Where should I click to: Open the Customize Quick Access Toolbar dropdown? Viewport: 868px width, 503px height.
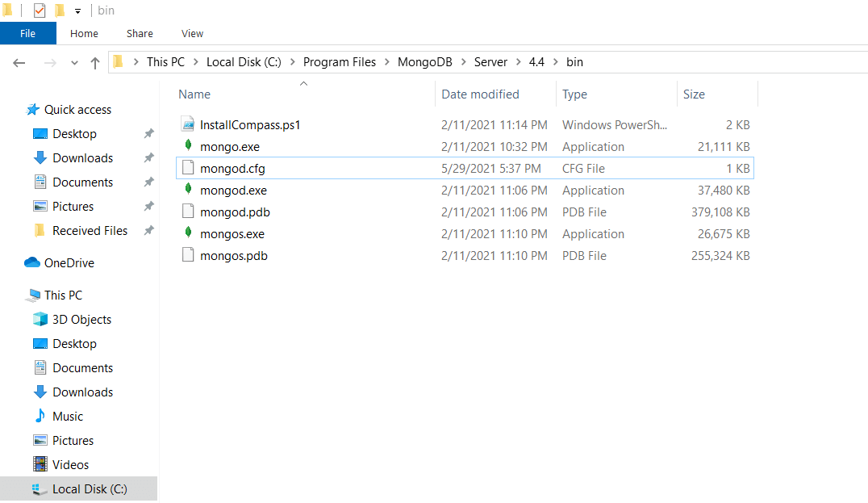[x=77, y=10]
